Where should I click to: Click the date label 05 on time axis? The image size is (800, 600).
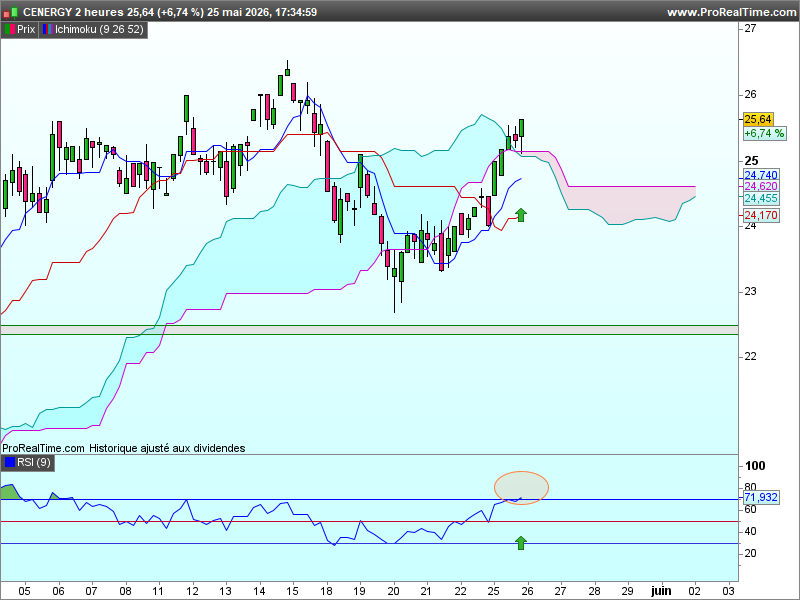[24, 591]
